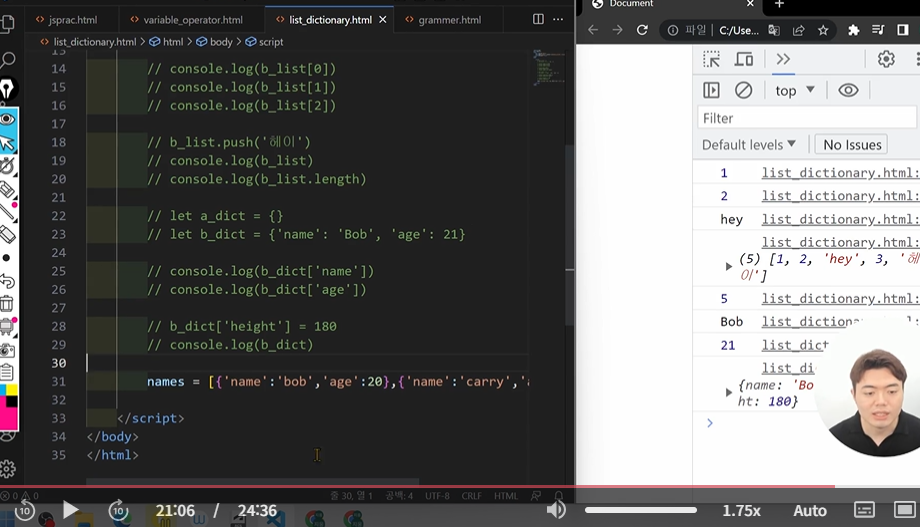Adjust the video volume slider
Image resolution: width=920 pixels, height=527 pixels.
(641, 510)
